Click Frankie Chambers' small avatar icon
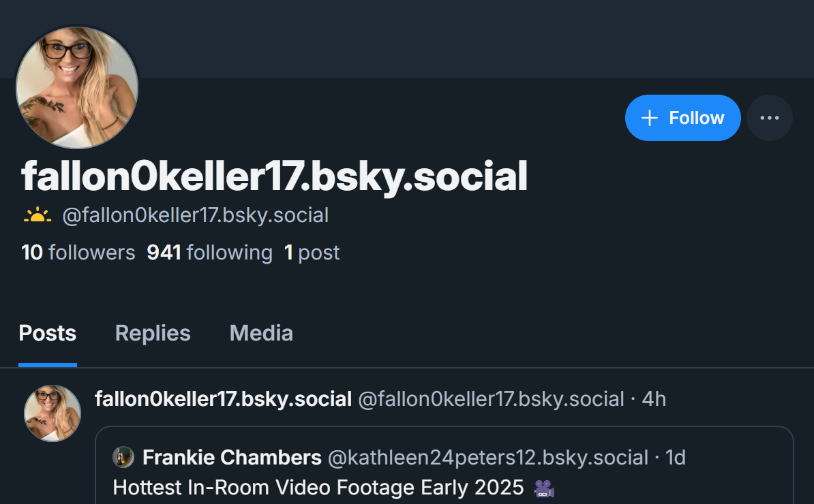The width and height of the screenshot is (814, 504). pyautogui.click(x=123, y=458)
